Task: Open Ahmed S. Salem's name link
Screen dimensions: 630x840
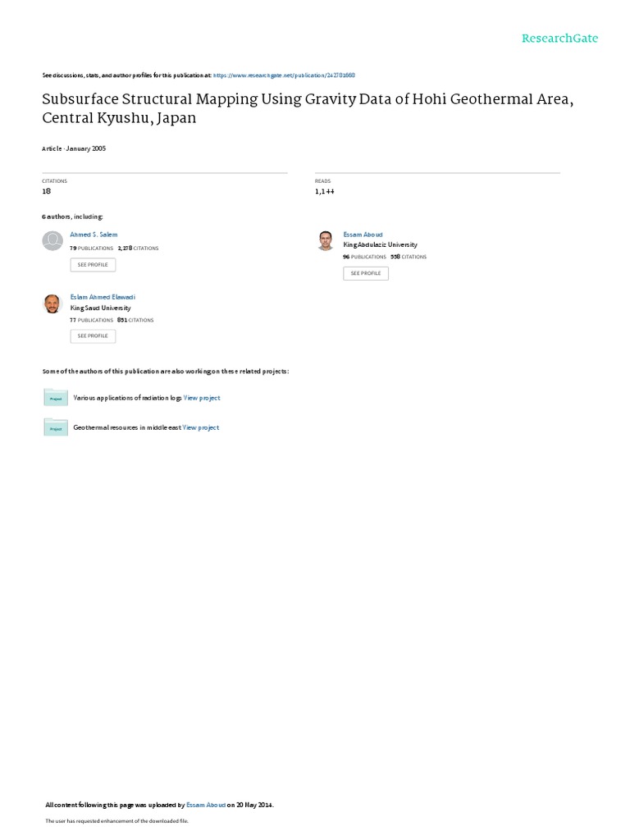Action: pos(94,235)
